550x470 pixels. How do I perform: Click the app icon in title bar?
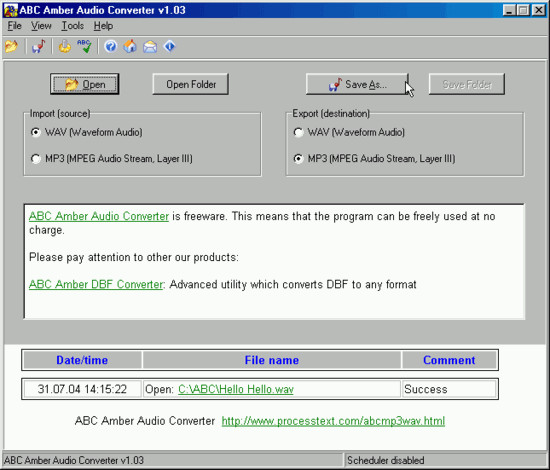point(10,10)
